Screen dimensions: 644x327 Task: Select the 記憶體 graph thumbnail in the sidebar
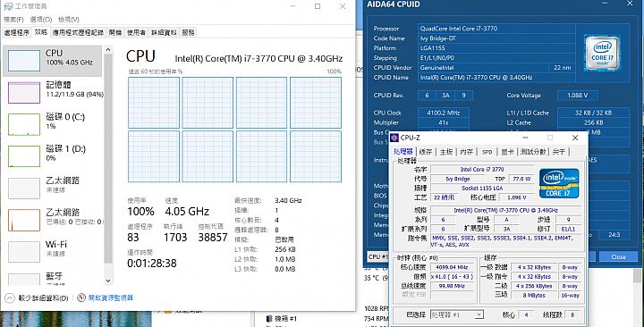[x=24, y=92]
